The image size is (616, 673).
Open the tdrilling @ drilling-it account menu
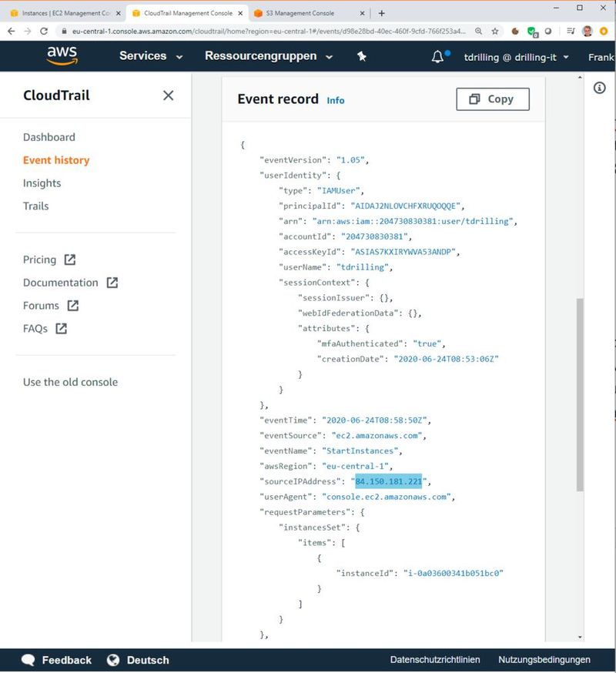coord(516,57)
